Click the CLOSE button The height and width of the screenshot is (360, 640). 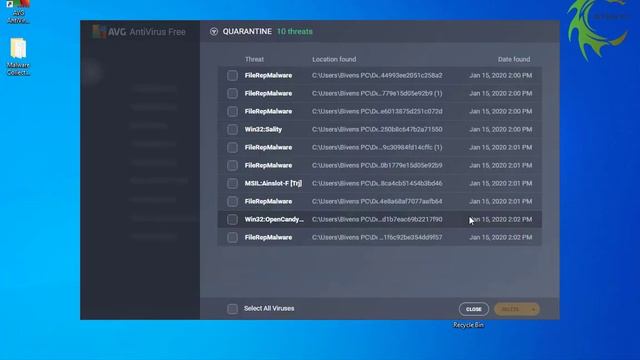(x=473, y=309)
